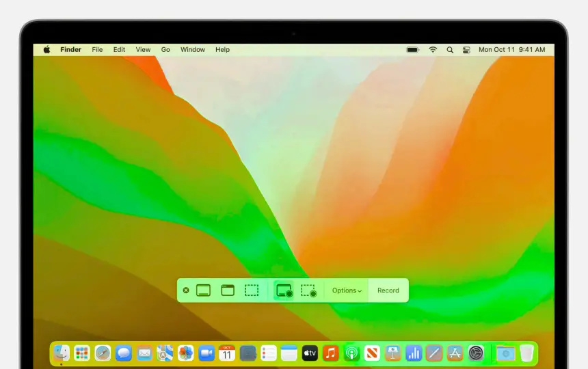
Task: Click the Spotlight search icon
Action: click(x=450, y=50)
